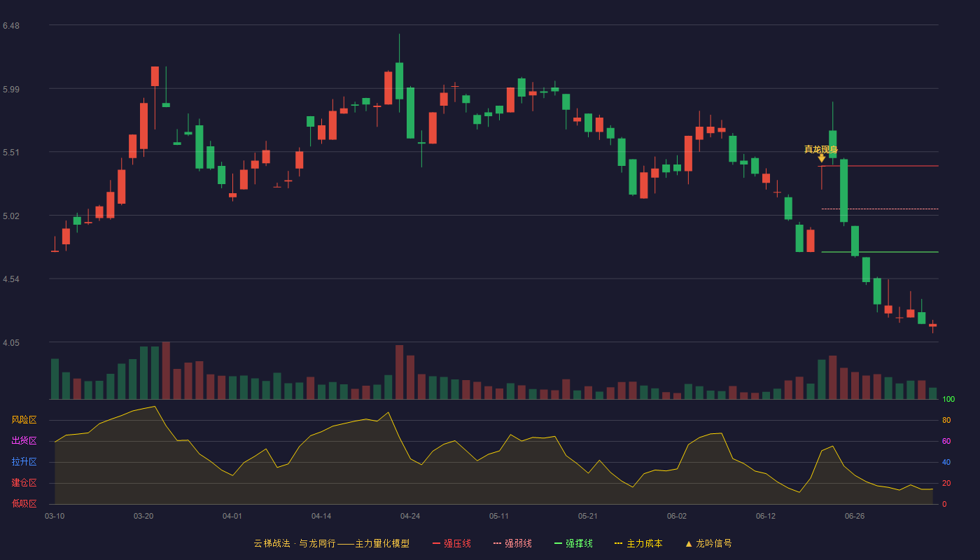Click the 风险区 zone label
This screenshot has width=980, height=560.
coord(24,420)
